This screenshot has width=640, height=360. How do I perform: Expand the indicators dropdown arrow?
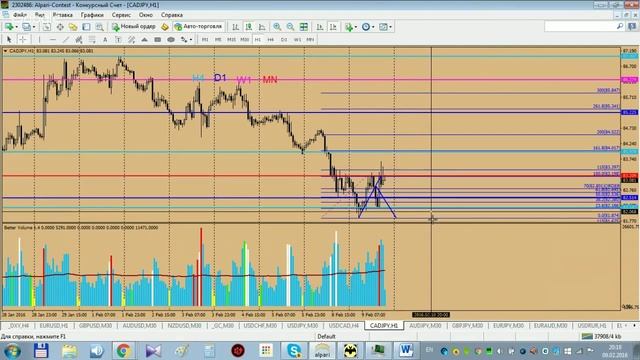click(356, 27)
